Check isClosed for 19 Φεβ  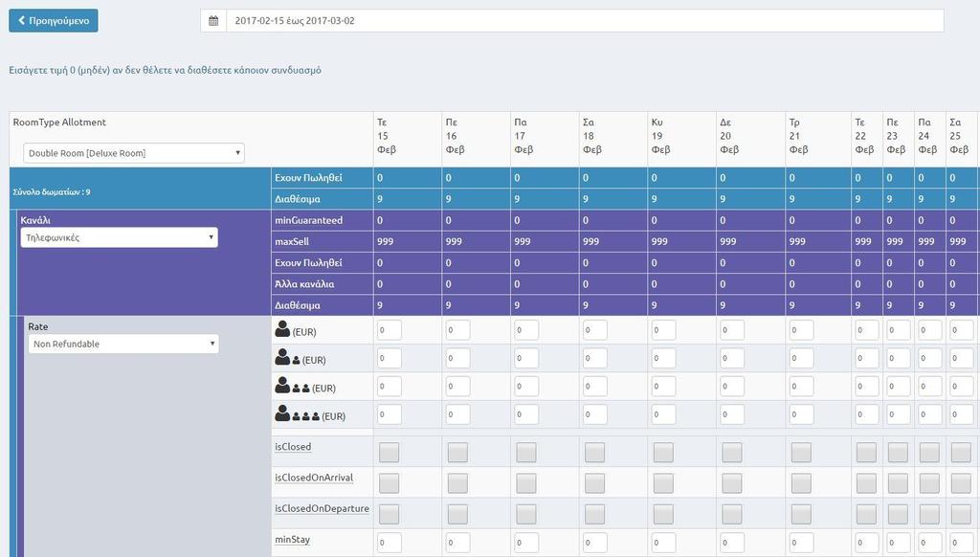tap(663, 452)
